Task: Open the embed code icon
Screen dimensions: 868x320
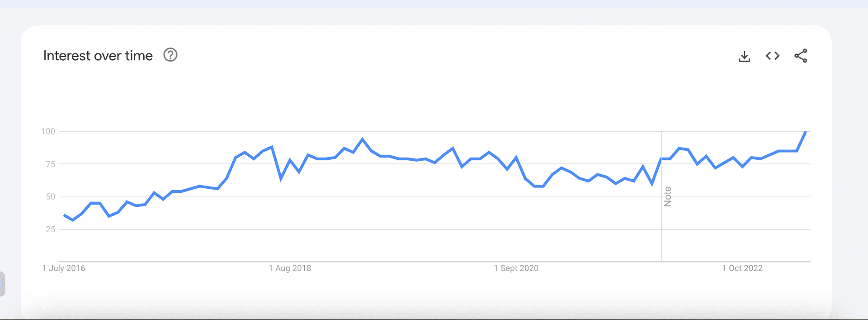Action: [773, 56]
